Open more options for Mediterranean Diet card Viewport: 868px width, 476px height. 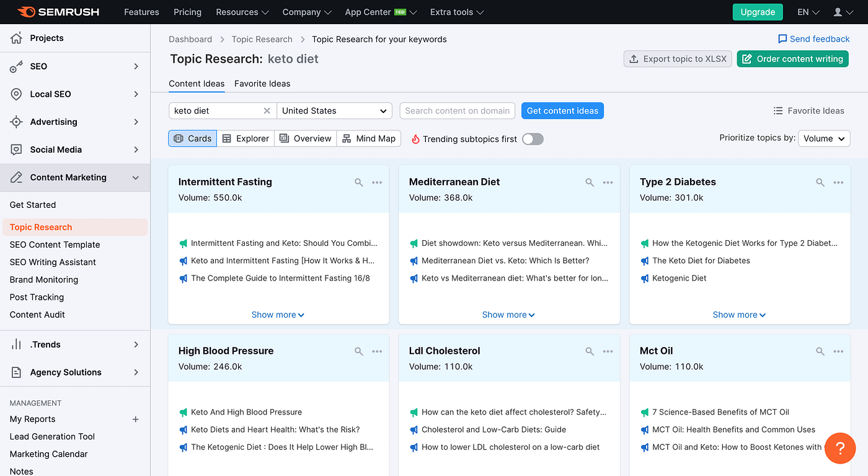point(608,182)
